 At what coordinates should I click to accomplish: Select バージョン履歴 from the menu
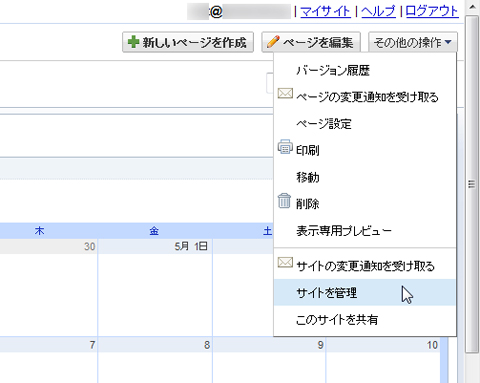[365, 70]
